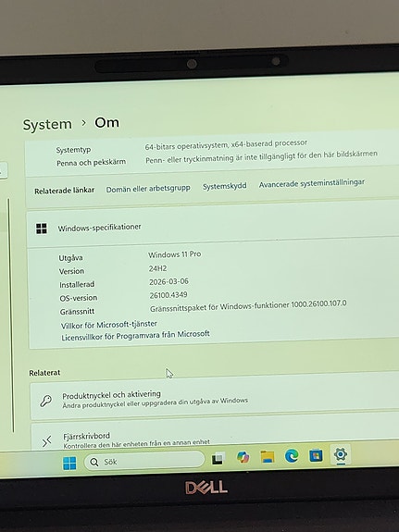Select the OS version 26100.4349
Screen dimensions: 399x532
pos(168,295)
